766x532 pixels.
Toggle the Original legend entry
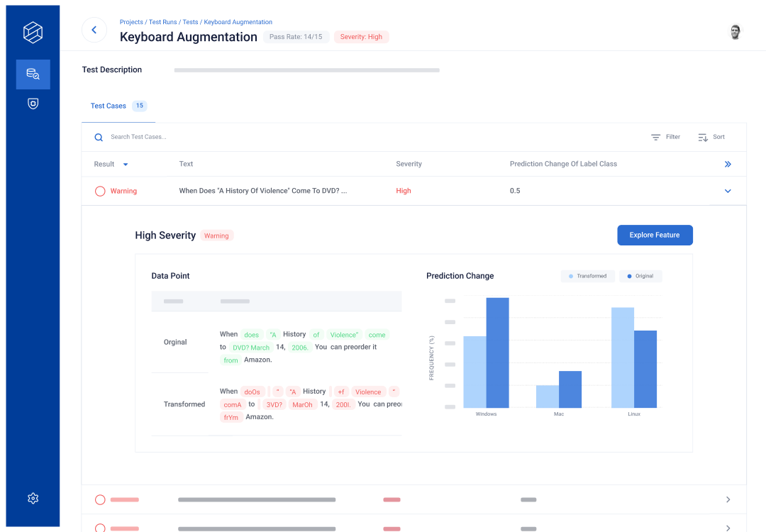click(x=640, y=276)
